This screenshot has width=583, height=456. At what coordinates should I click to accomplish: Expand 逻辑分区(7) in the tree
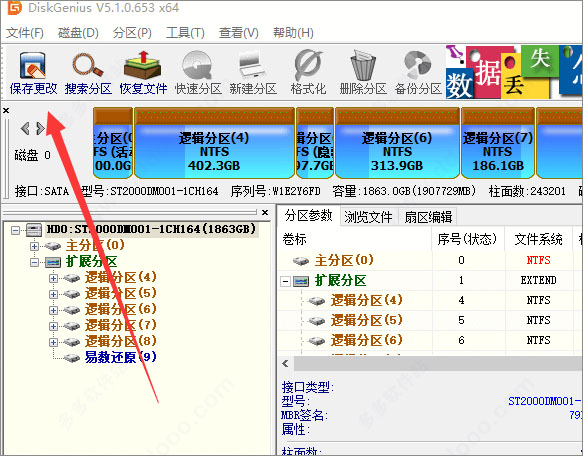coord(53,326)
